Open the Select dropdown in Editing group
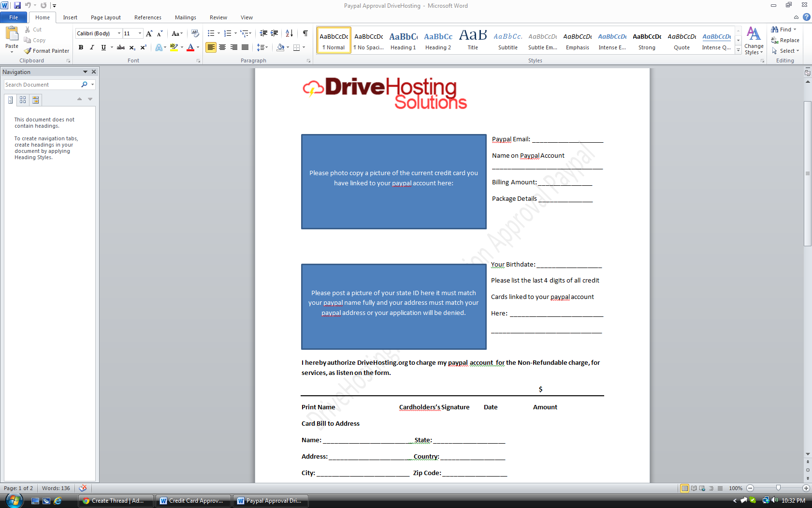Viewport: 812px width, 508px height. click(785, 51)
